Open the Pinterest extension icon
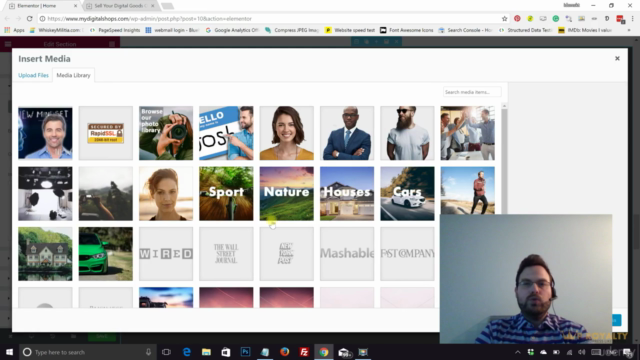This screenshot has height=360, width=640. pos(517,18)
